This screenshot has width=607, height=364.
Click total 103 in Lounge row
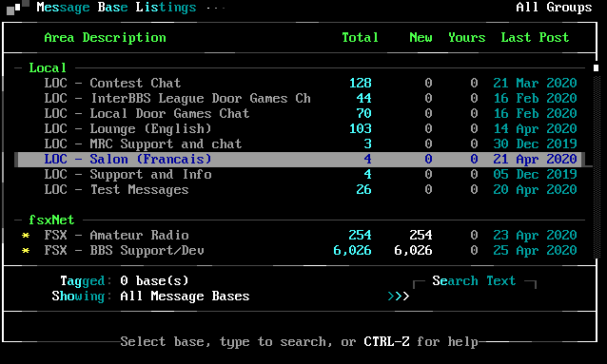(360, 128)
